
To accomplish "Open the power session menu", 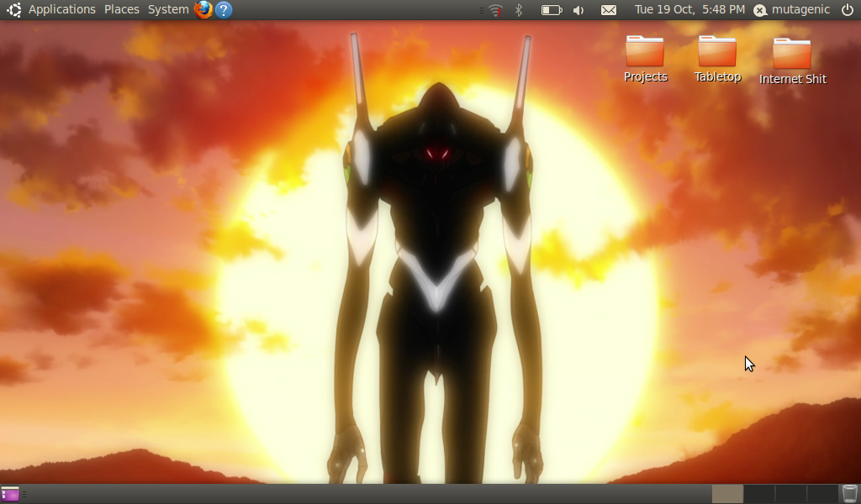I will tap(847, 10).
